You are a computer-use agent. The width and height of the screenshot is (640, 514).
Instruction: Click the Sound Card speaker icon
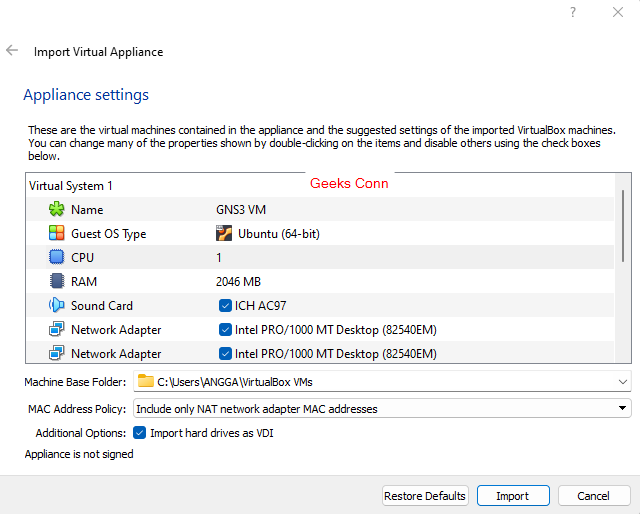(56, 305)
